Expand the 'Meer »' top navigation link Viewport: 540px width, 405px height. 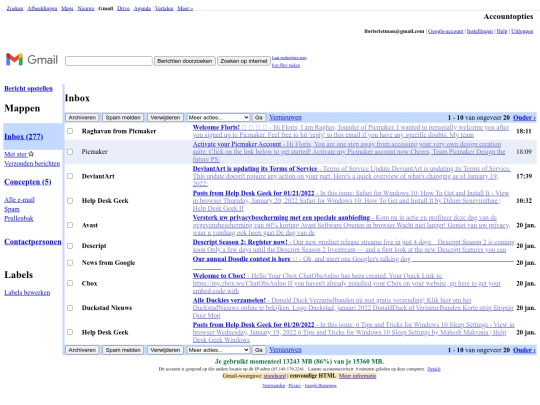[x=185, y=8]
